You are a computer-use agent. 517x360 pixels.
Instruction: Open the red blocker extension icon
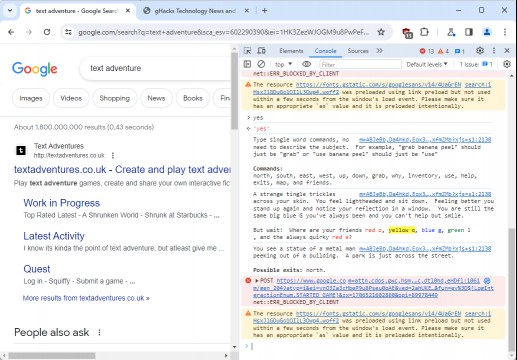(x=407, y=33)
